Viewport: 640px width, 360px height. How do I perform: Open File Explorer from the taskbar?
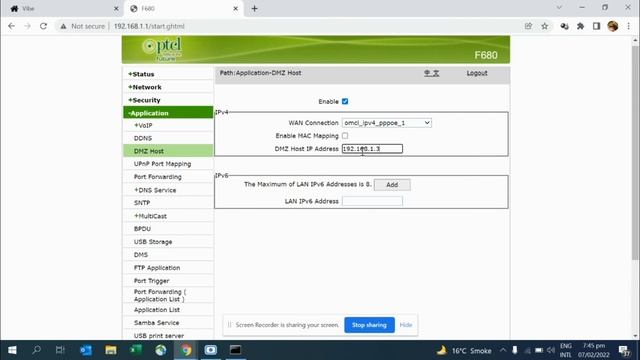point(111,350)
